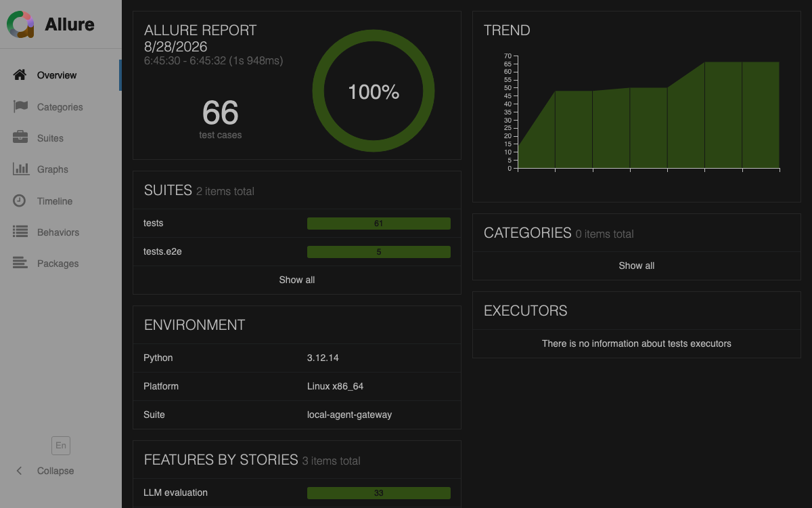812x508 pixels.
Task: Show all categories
Action: coord(637,266)
